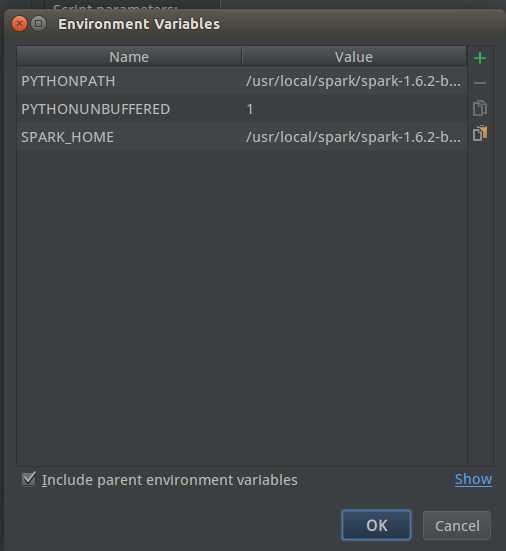Image resolution: width=506 pixels, height=551 pixels.
Task: Sort by the Name column header
Action: coord(129,57)
